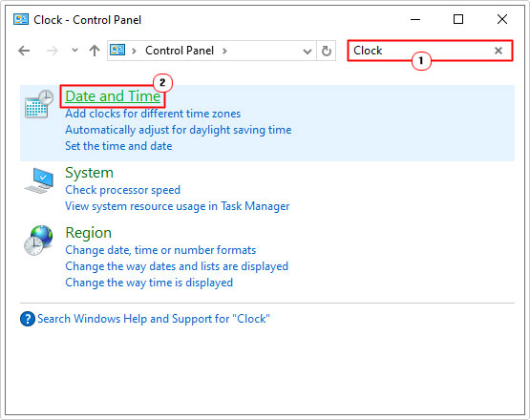Click Change date, time or number formats
Viewport: 530px width, 420px height.
click(160, 250)
